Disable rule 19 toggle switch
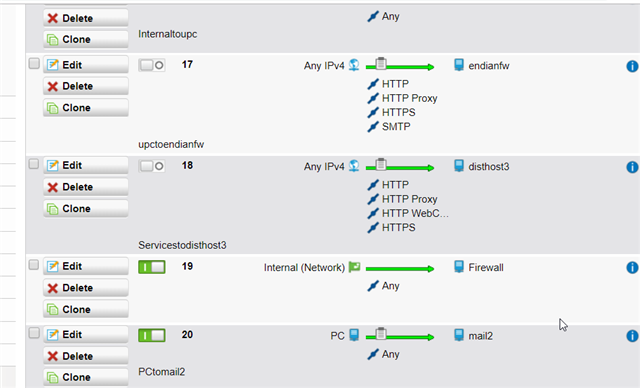The width and height of the screenshot is (640, 388). (x=152, y=267)
